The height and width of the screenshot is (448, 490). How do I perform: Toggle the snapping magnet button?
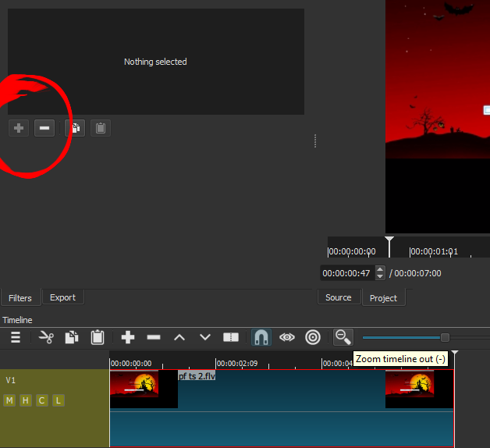261,337
